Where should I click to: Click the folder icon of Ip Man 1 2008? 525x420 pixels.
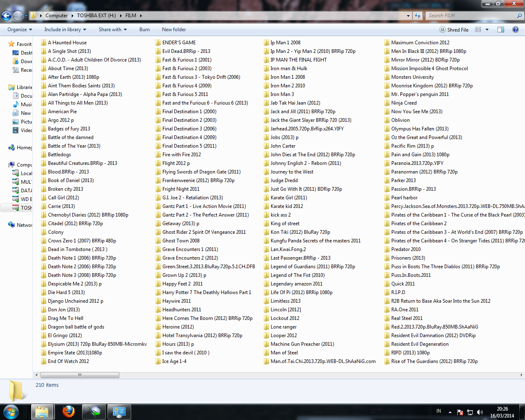point(266,42)
